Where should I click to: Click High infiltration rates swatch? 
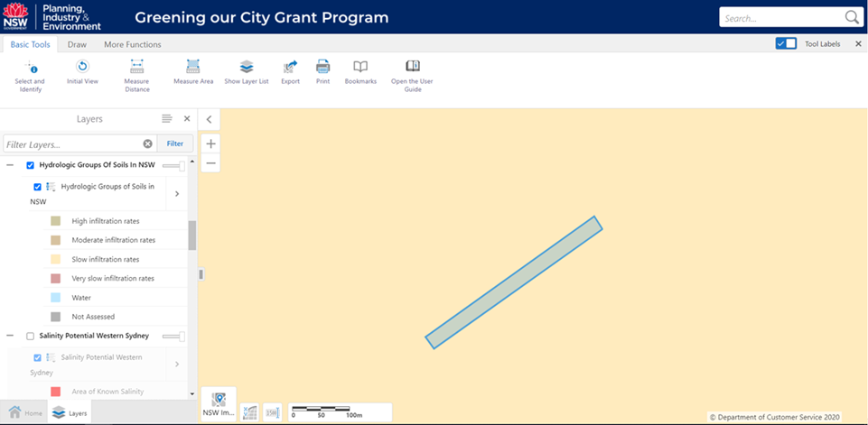coord(55,221)
